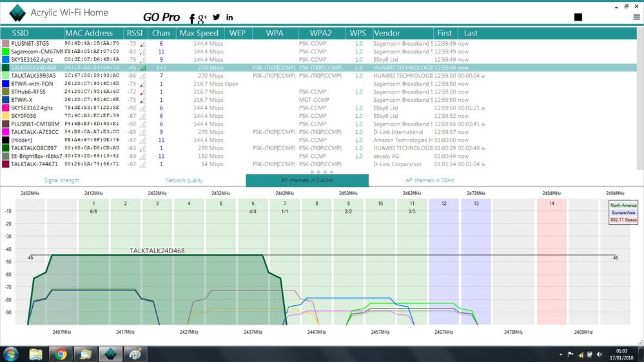Select AP channels in 2.4GHz tab

pyautogui.click(x=307, y=180)
